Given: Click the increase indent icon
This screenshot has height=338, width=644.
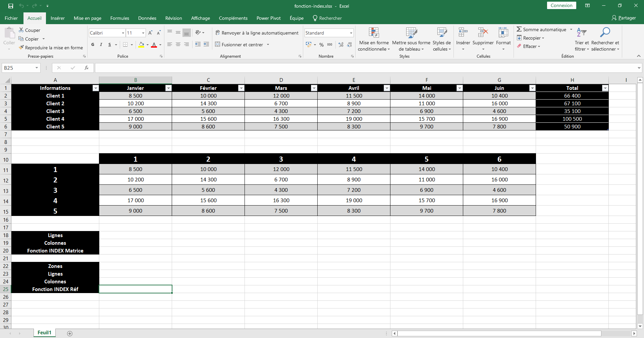Looking at the screenshot, I should tap(206, 45).
